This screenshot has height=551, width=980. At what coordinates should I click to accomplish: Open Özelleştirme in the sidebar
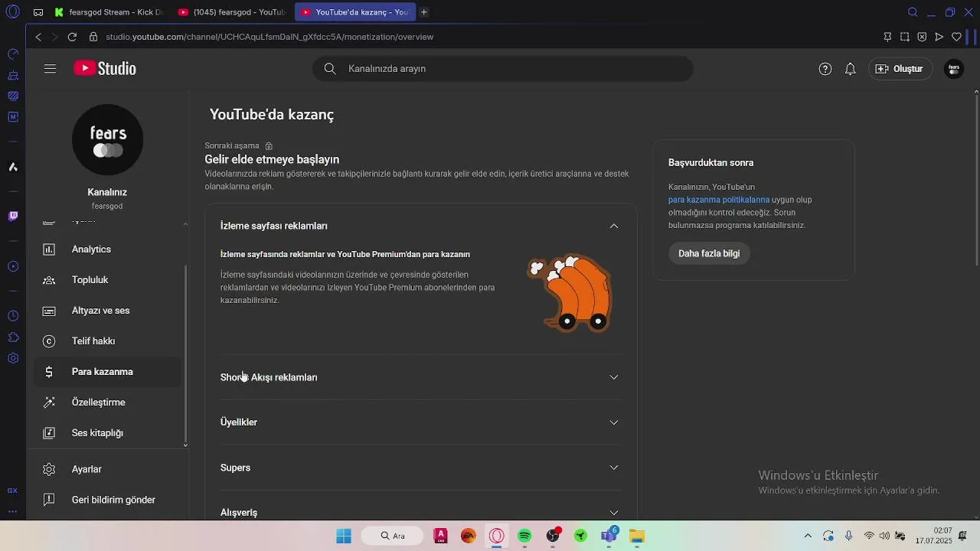(108, 403)
